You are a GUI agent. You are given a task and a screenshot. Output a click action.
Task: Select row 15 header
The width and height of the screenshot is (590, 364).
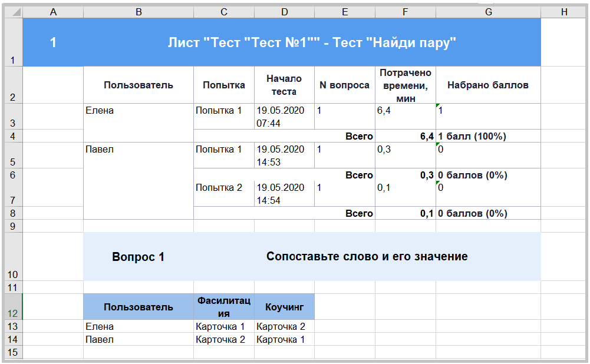13,352
